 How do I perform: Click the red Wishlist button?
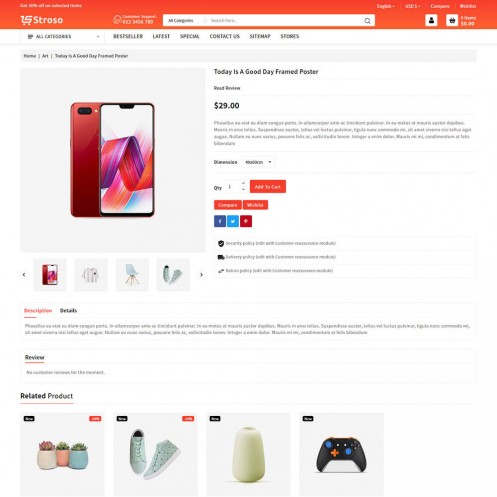click(x=255, y=205)
